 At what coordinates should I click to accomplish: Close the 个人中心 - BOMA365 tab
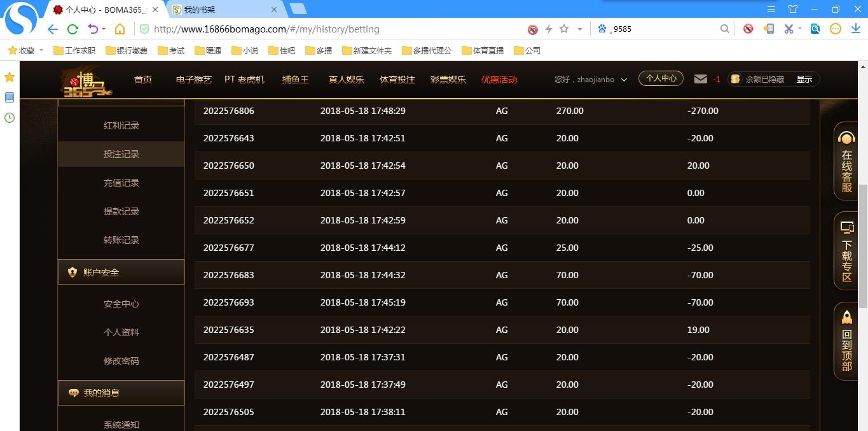(155, 10)
